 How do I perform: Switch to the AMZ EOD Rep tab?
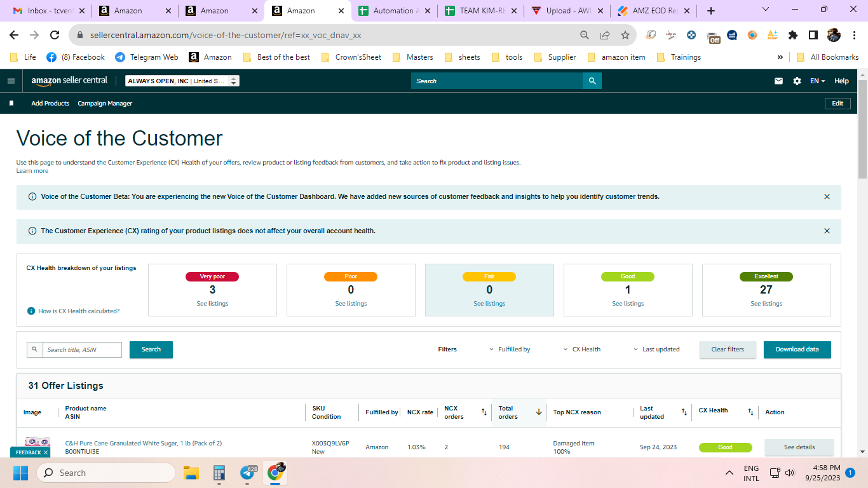click(653, 11)
